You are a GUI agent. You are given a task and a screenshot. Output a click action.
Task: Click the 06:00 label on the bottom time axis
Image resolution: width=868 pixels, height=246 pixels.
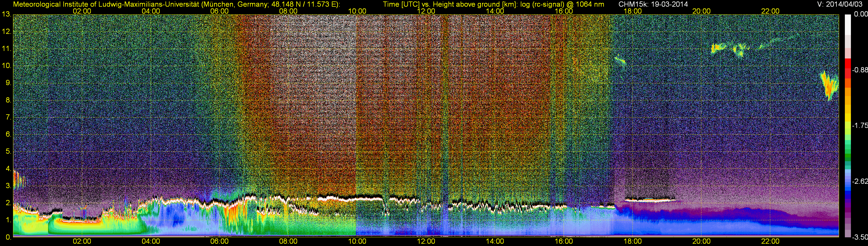tap(219, 241)
